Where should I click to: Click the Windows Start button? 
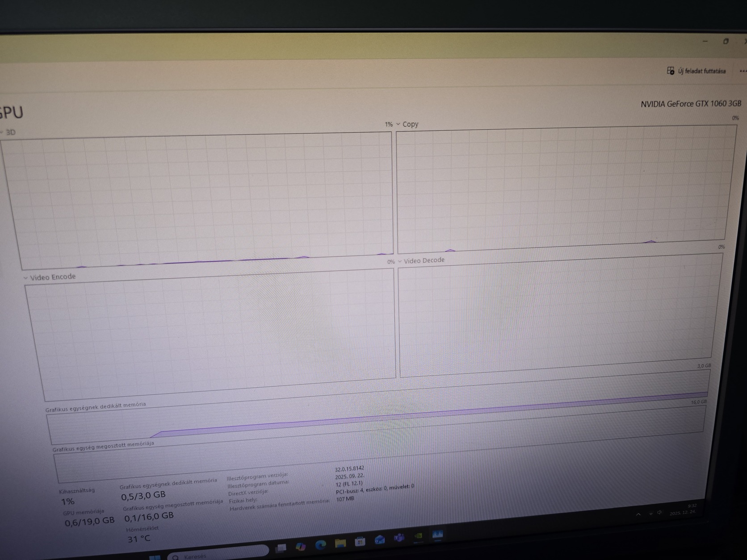click(x=155, y=557)
